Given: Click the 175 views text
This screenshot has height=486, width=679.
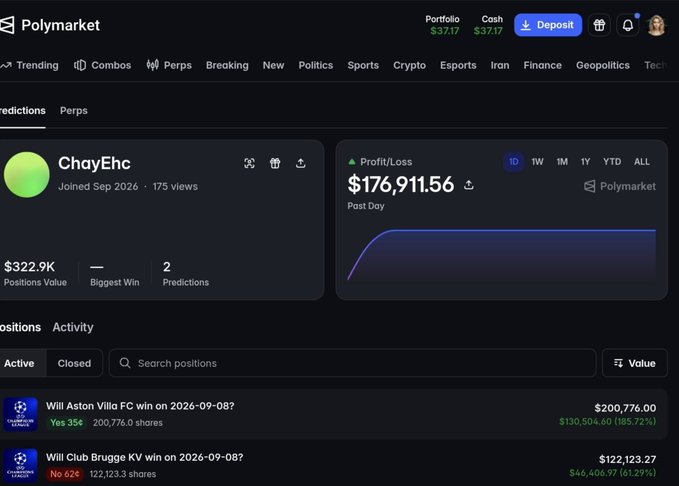Looking at the screenshot, I should pyautogui.click(x=175, y=187).
